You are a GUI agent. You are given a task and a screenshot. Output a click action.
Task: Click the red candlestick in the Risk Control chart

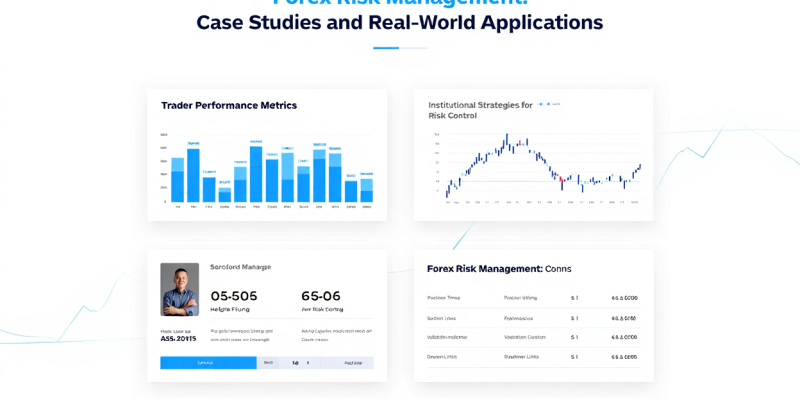click(x=563, y=180)
